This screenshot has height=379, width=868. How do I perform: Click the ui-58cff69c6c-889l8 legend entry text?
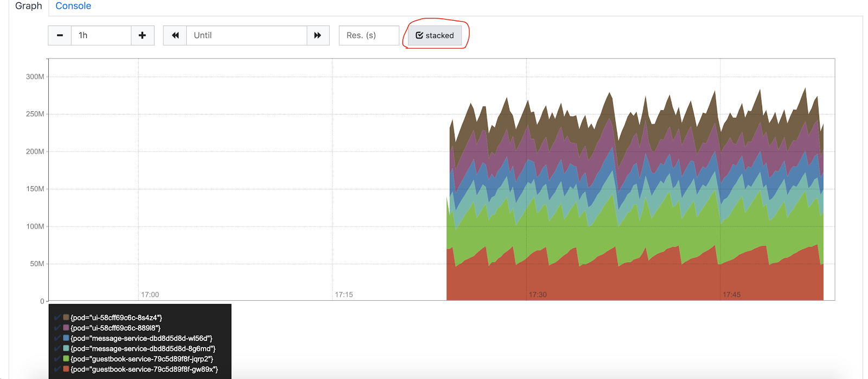[116, 328]
